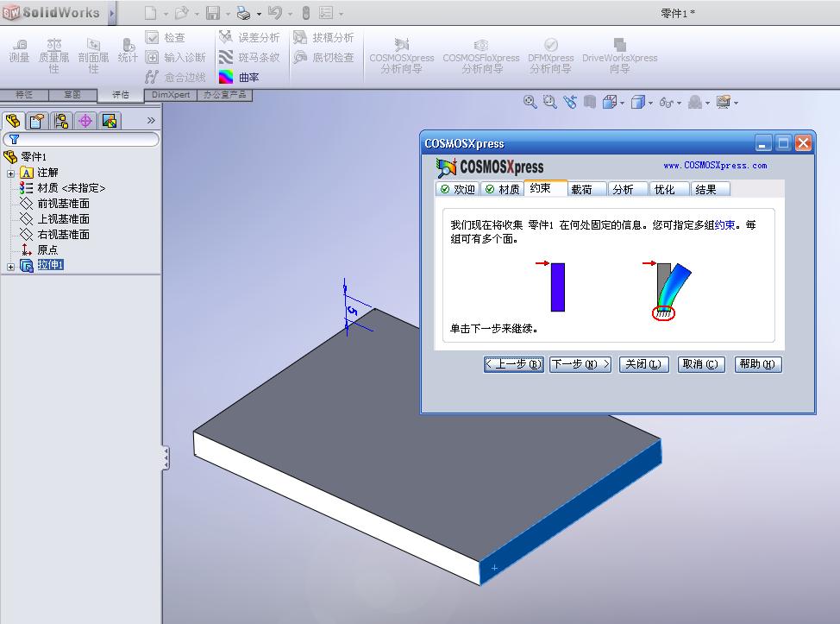The image size is (840, 624).
Task: Expand the 拉伸1 extrude feature node
Action: pyautogui.click(x=10, y=267)
